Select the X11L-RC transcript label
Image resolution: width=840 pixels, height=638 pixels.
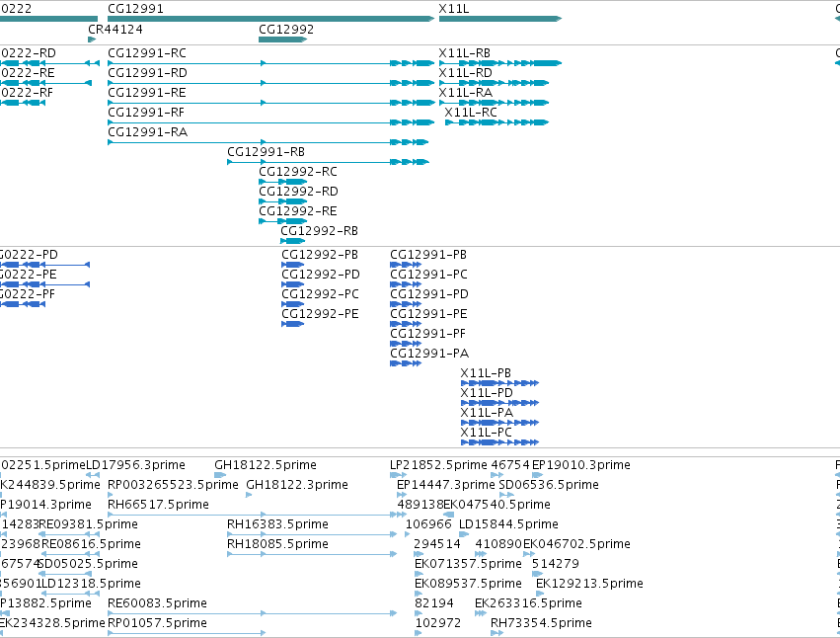tap(471, 113)
